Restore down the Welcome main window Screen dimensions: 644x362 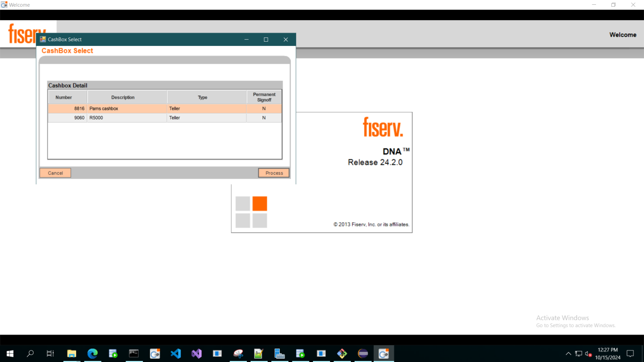click(613, 5)
